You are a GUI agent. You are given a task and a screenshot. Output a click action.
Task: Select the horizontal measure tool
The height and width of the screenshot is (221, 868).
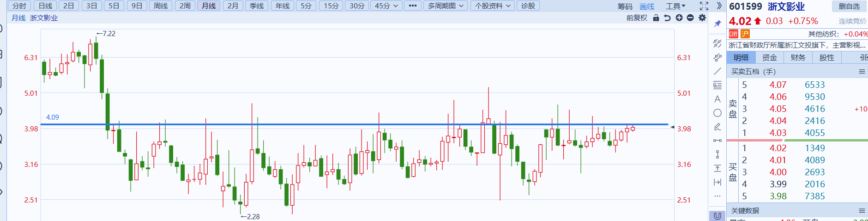[717, 141]
